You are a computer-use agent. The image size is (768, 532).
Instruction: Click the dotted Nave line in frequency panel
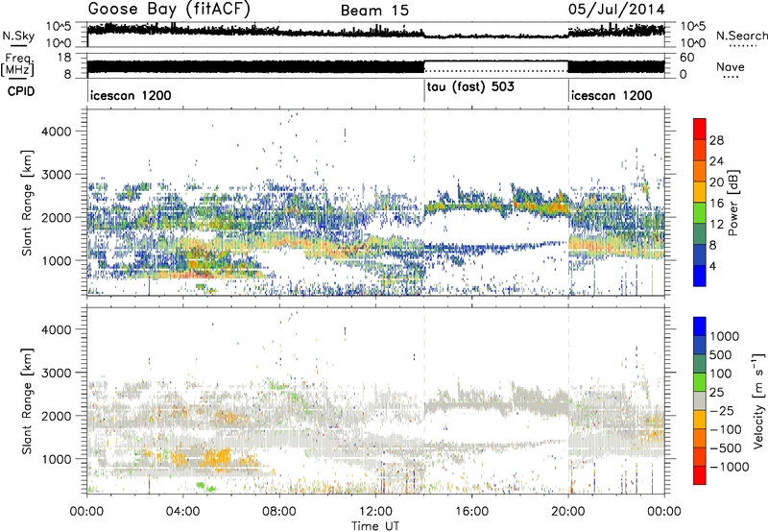coord(495,71)
